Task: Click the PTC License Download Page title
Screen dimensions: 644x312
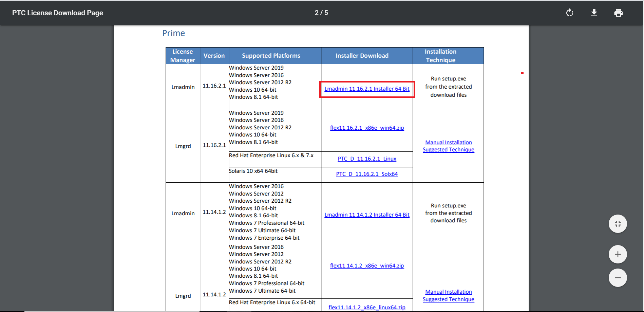Action: point(58,13)
